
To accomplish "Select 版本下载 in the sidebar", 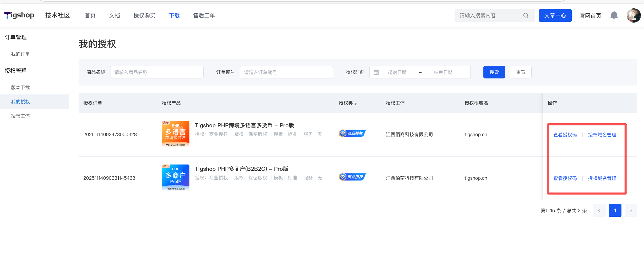I will (x=20, y=88).
